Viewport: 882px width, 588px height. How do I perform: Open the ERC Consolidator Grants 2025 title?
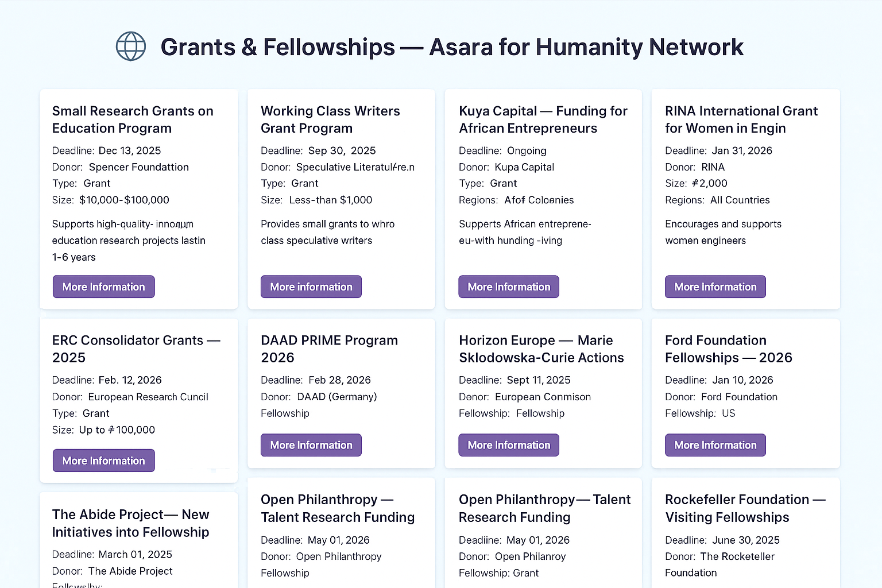tap(136, 349)
